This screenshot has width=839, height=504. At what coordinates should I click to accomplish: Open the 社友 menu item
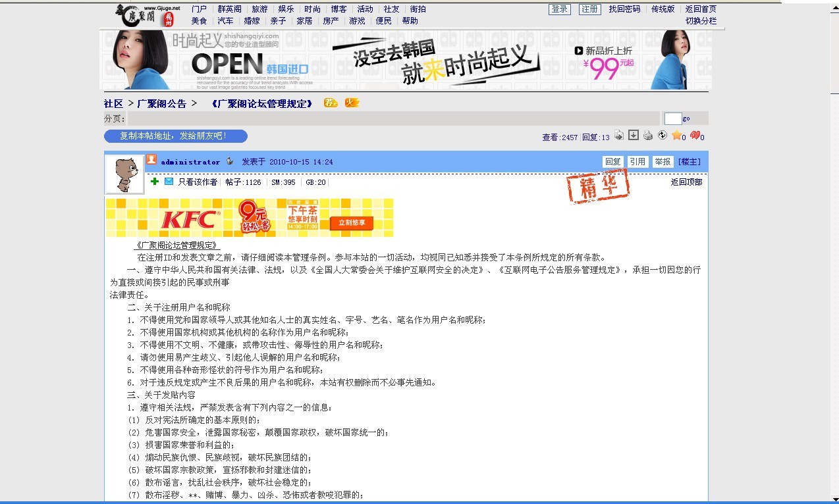(x=391, y=9)
